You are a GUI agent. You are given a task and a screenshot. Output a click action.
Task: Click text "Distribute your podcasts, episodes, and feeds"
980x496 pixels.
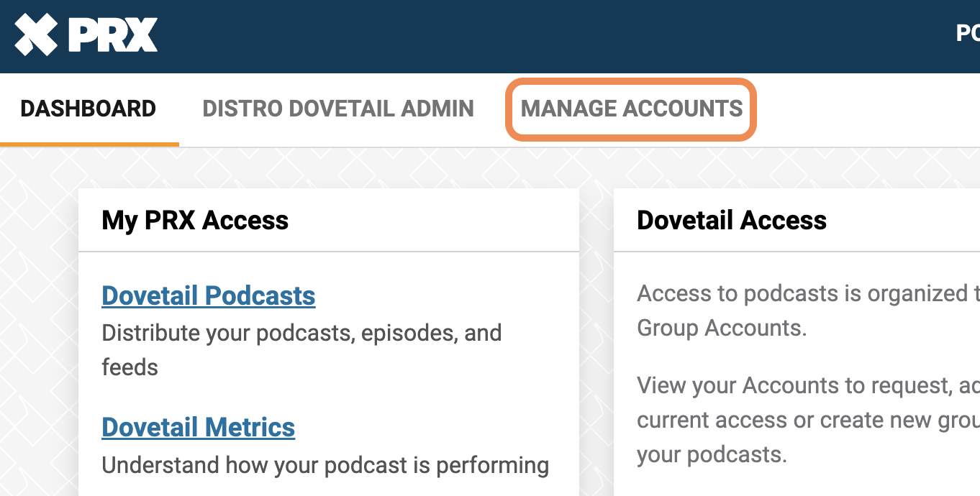click(x=301, y=350)
